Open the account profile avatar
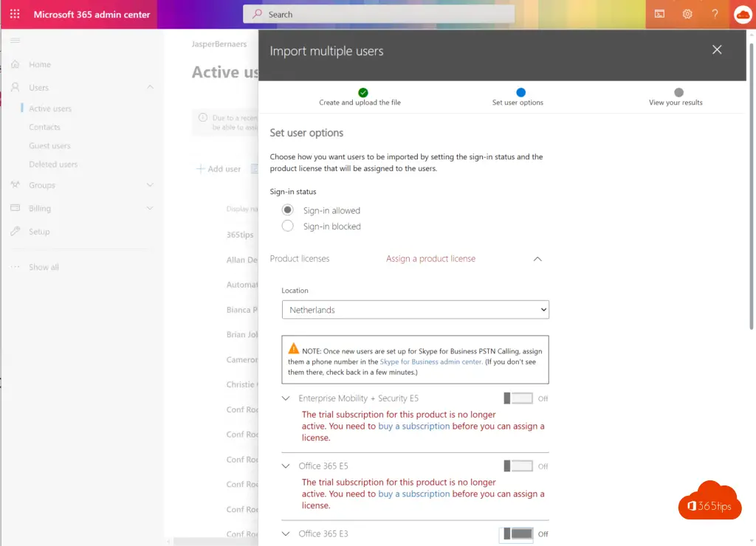Viewport: 756px width, 546px height. 743,15
